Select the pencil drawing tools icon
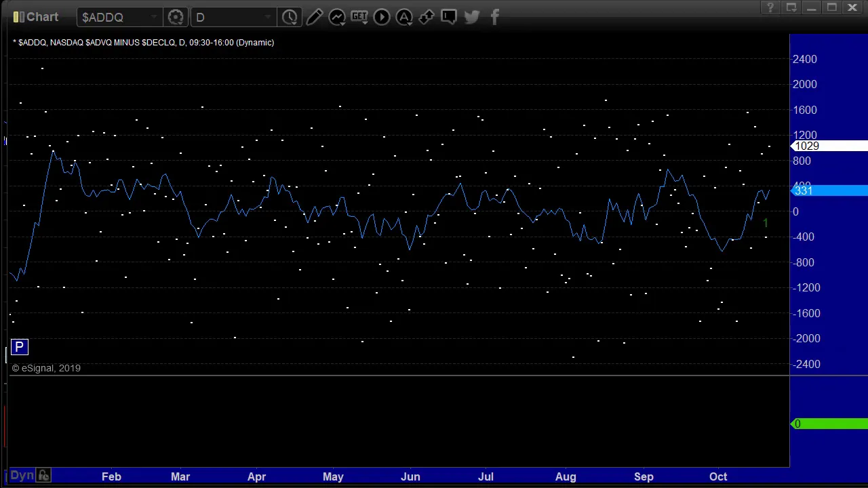This screenshot has width=868, height=488. (315, 17)
